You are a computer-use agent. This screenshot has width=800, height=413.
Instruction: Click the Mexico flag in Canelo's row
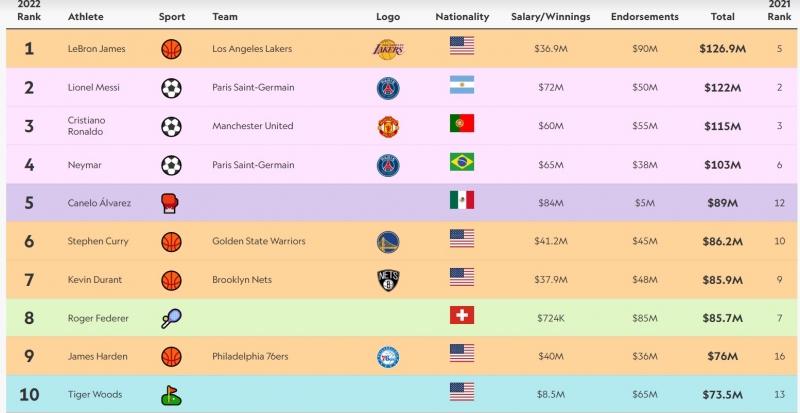[x=462, y=201]
